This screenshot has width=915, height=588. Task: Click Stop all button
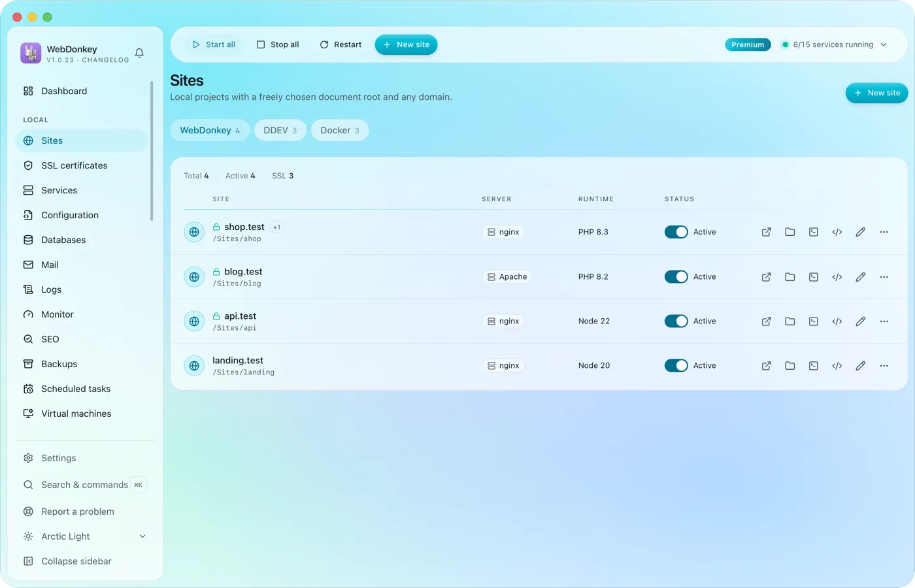(x=278, y=44)
